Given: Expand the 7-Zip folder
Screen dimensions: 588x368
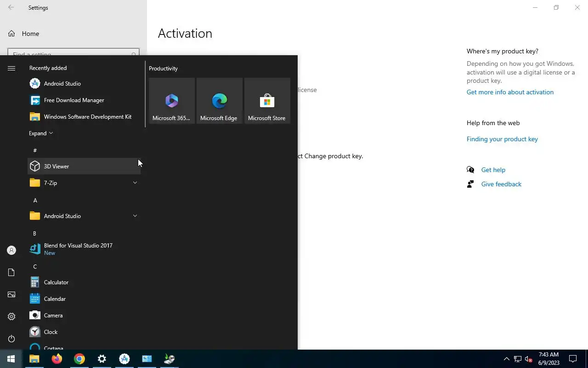Looking at the screenshot, I should click(84, 183).
